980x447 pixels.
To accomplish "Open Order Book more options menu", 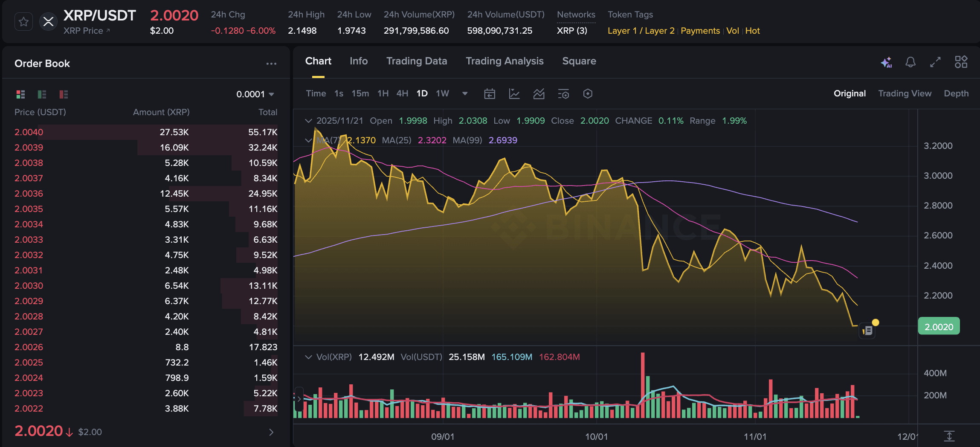I will [x=271, y=63].
